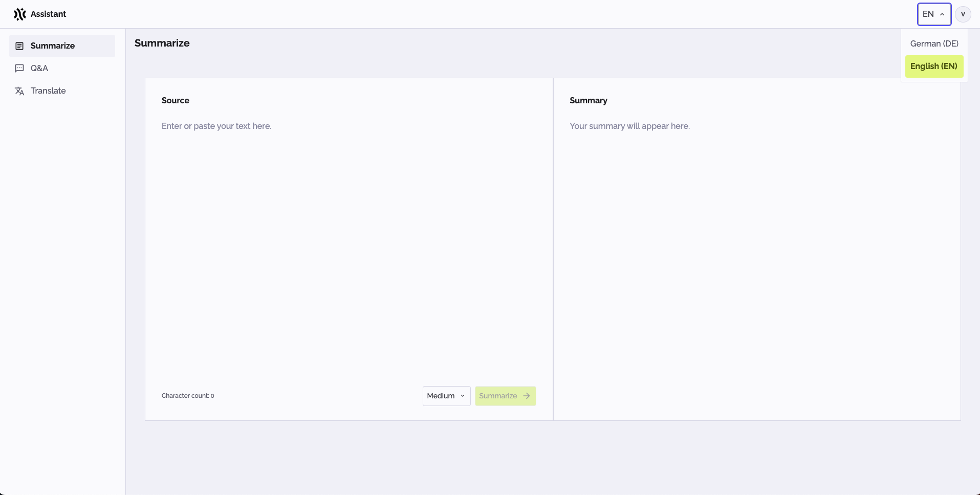Screen dimensions: 980x495
Task: Click the Translate language icon
Action: 19,91
